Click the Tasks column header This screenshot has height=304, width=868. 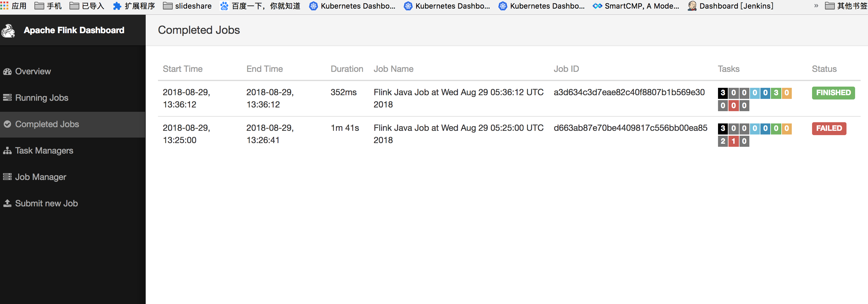[x=728, y=69]
